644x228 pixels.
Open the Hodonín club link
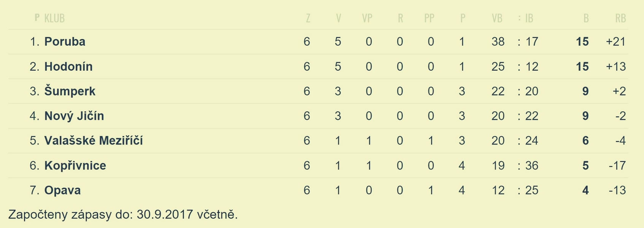click(68, 66)
